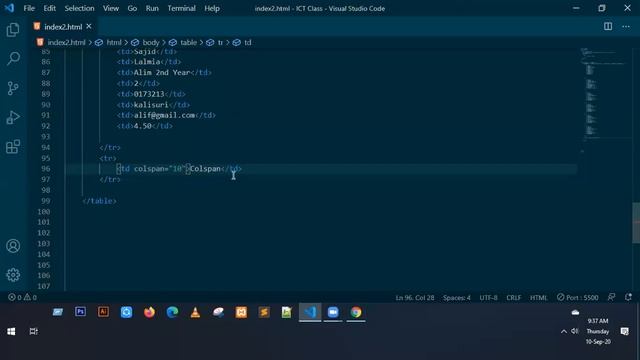The width and height of the screenshot is (640, 360).
Task: Click line number 99 in the gutter
Action: (x=46, y=201)
